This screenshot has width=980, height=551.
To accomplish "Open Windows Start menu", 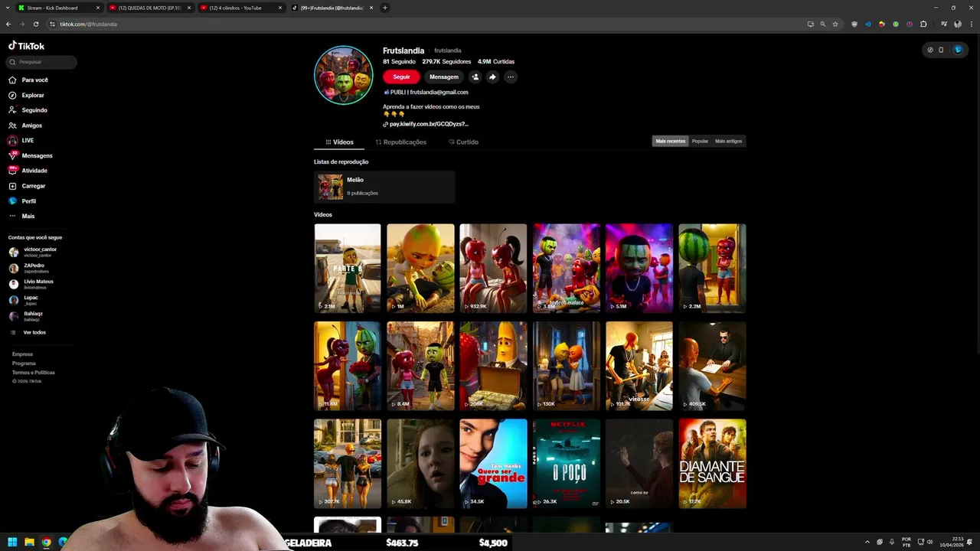I will (x=12, y=543).
